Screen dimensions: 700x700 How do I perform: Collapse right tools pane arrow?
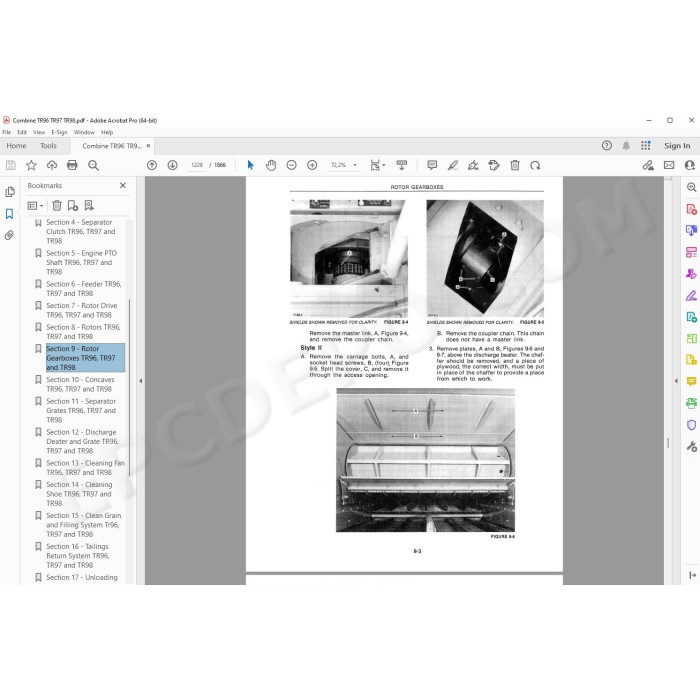(x=676, y=381)
